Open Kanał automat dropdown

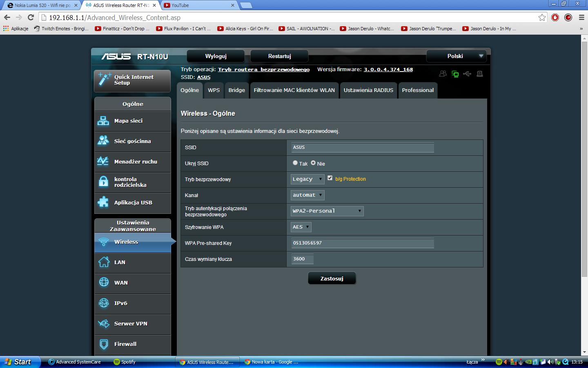pyautogui.click(x=307, y=195)
